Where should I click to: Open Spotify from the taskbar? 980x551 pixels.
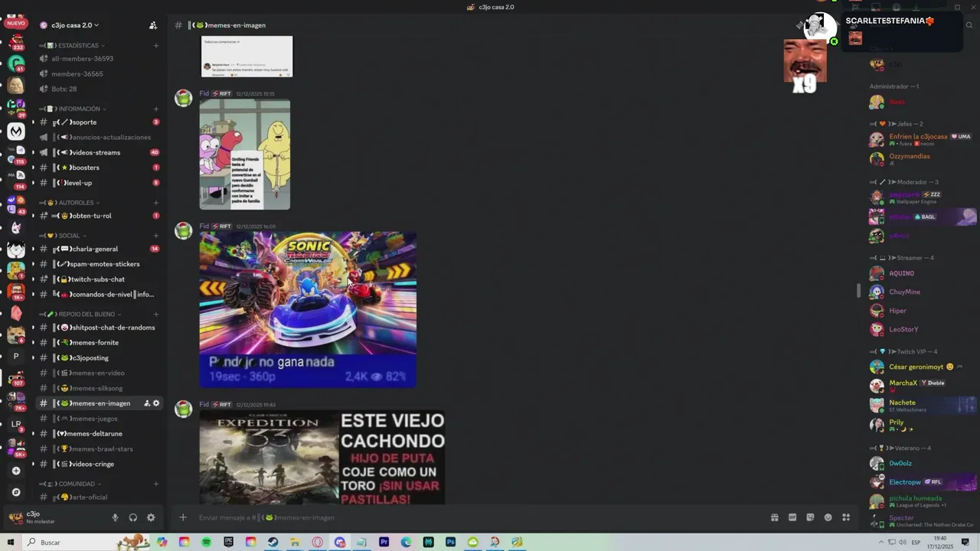(x=206, y=542)
